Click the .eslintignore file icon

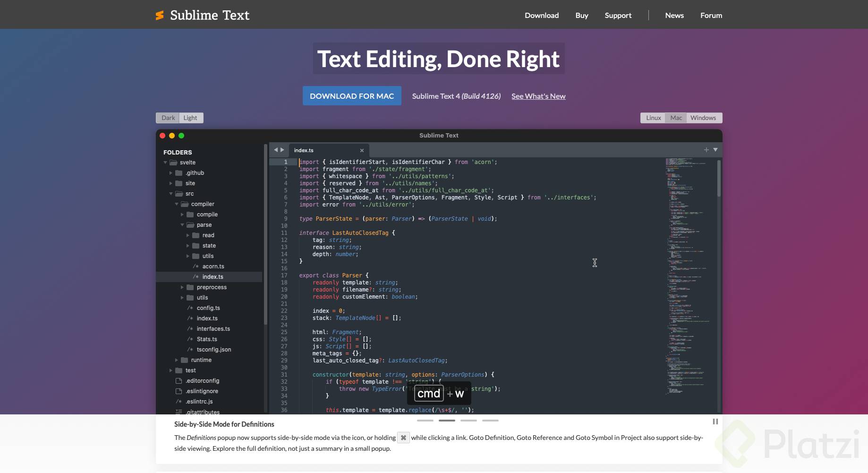click(x=179, y=391)
